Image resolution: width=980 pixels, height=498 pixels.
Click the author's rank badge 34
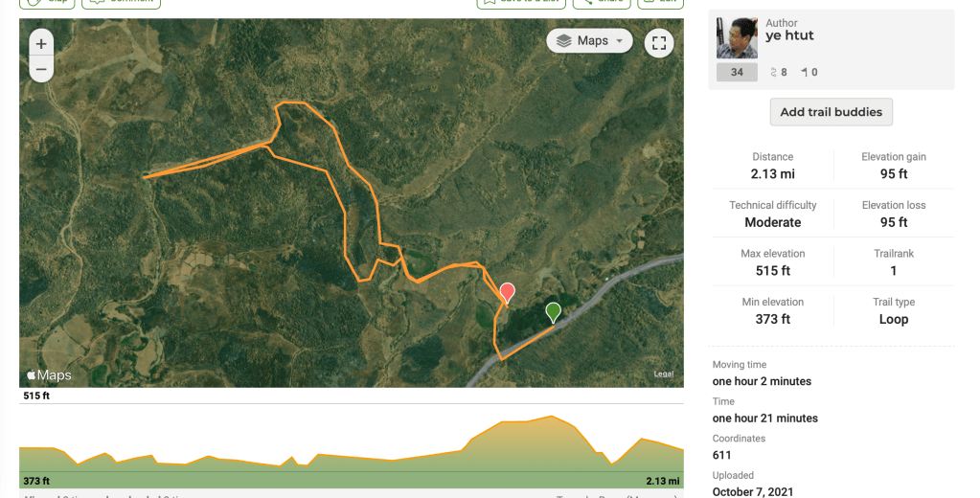(x=737, y=72)
